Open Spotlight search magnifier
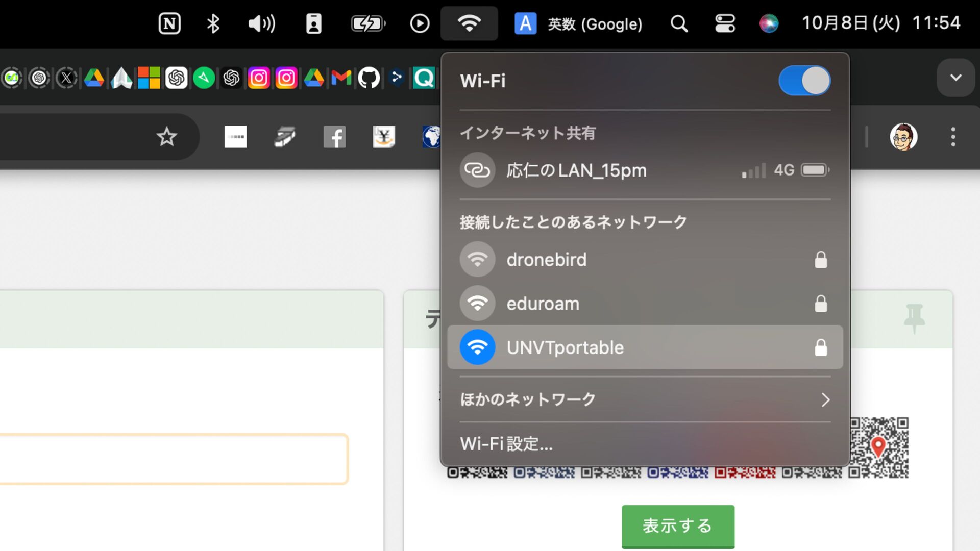The height and width of the screenshot is (551, 980). [679, 23]
